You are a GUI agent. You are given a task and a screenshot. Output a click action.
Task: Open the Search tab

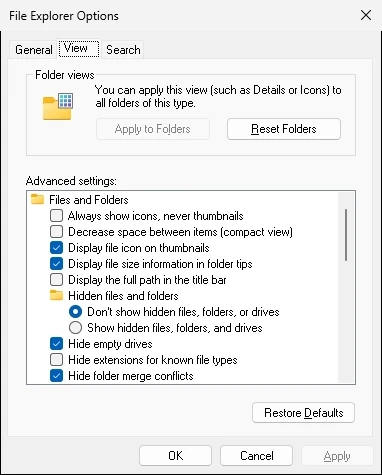[123, 50]
